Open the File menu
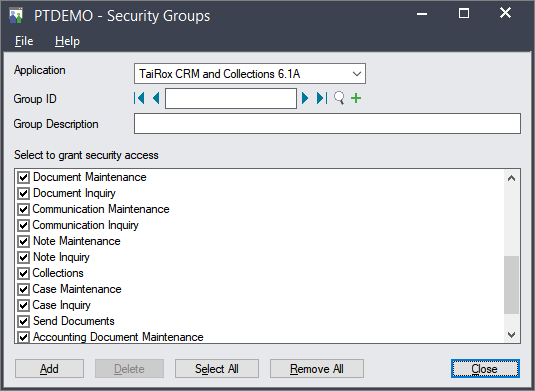The height and width of the screenshot is (391, 535). click(x=24, y=41)
